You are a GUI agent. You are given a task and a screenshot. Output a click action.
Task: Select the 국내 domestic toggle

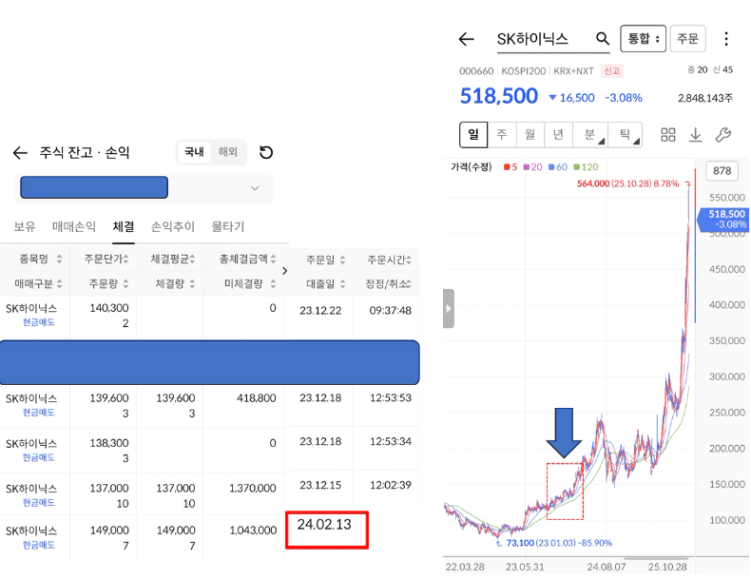coord(193,152)
